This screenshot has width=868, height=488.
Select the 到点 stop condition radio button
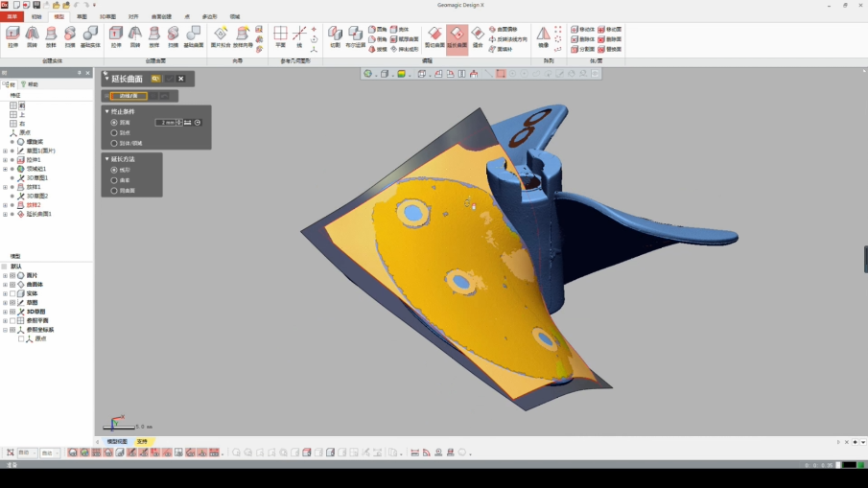pyautogui.click(x=115, y=132)
